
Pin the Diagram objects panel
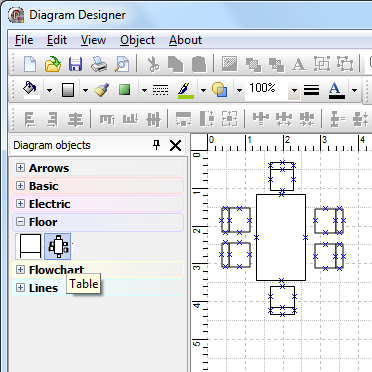(156, 145)
